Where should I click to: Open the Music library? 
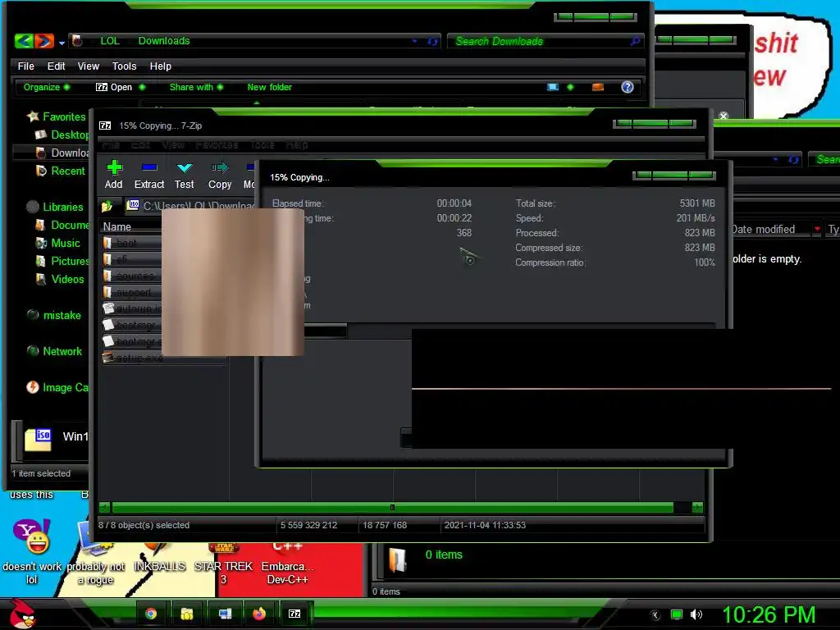click(58, 243)
